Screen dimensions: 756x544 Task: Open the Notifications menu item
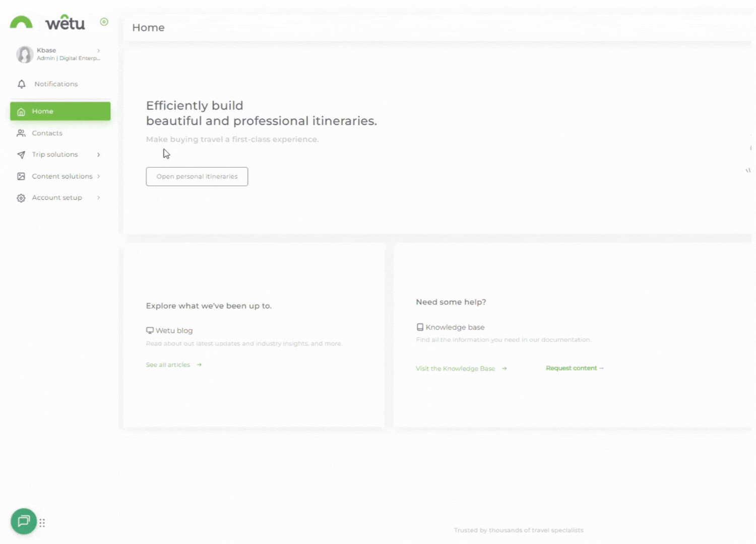coord(60,84)
